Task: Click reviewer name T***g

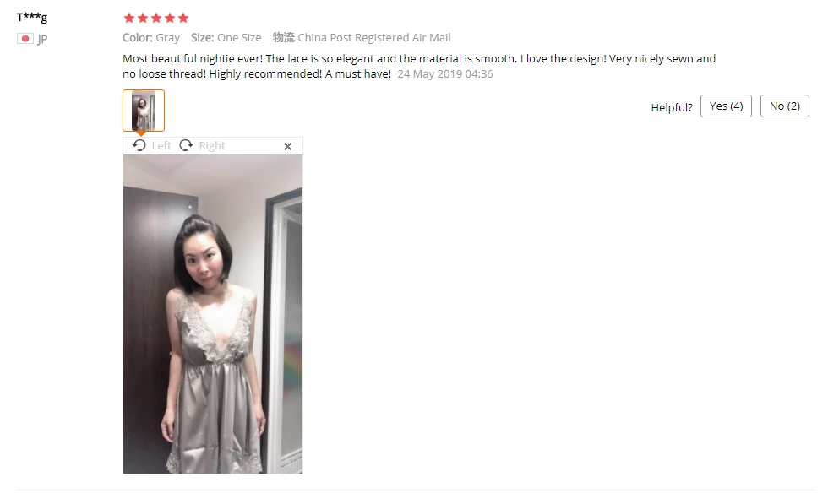Action: 32,17
